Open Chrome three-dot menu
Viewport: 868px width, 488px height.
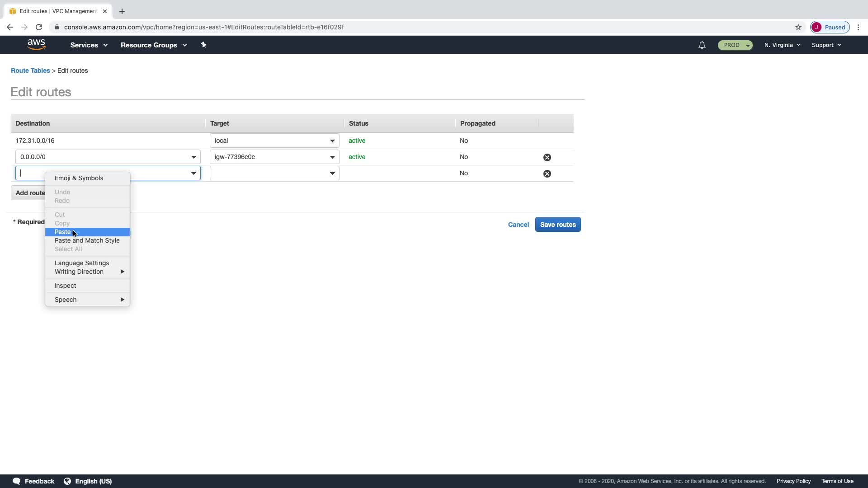pyautogui.click(x=858, y=27)
